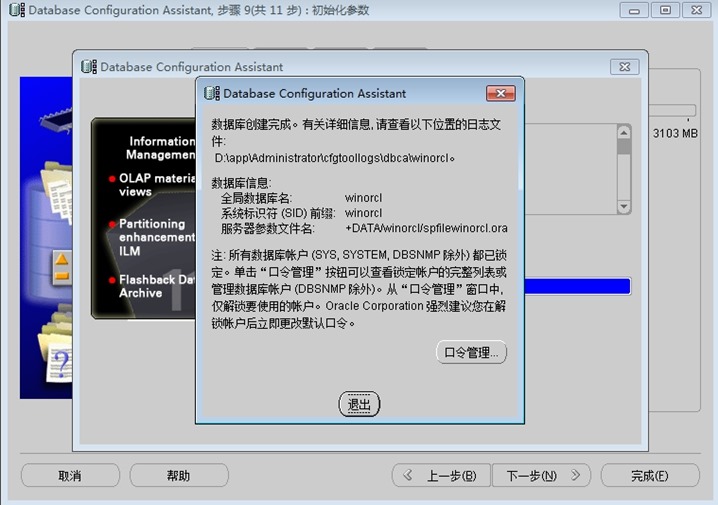Viewport: 718px width, 505px height.
Task: Click the 服务器参数文件名: label
Action: pos(267,228)
